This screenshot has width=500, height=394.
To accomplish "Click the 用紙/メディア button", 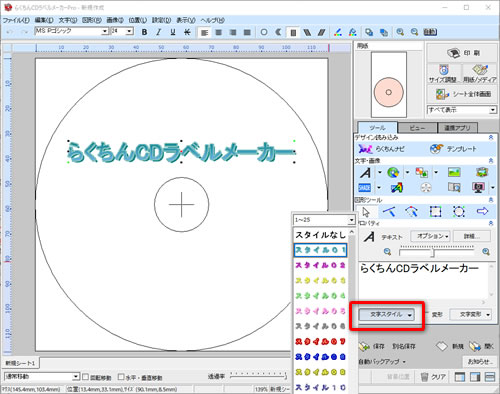I will click(480, 74).
